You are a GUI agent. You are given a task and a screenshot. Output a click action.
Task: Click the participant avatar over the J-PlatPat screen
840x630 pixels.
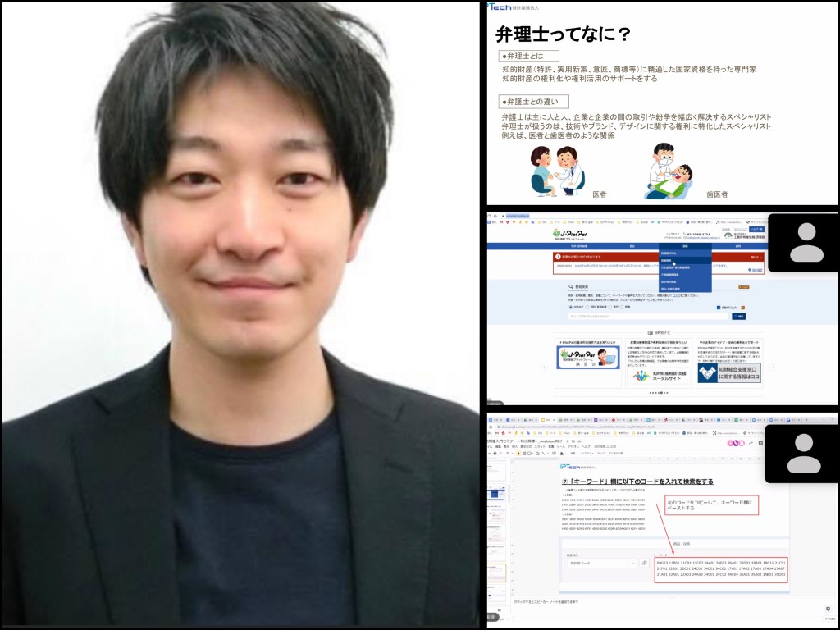pyautogui.click(x=805, y=243)
